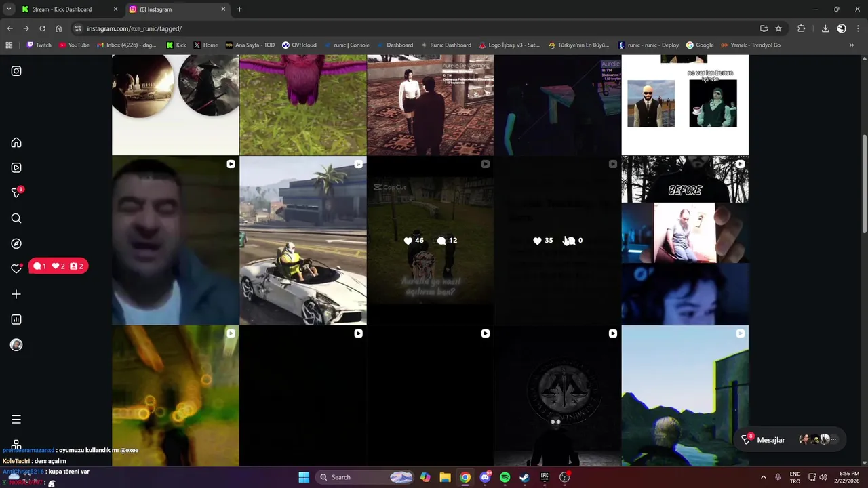This screenshot has height=488, width=868.
Task: Open Chrome Downloads icon
Action: click(825, 28)
